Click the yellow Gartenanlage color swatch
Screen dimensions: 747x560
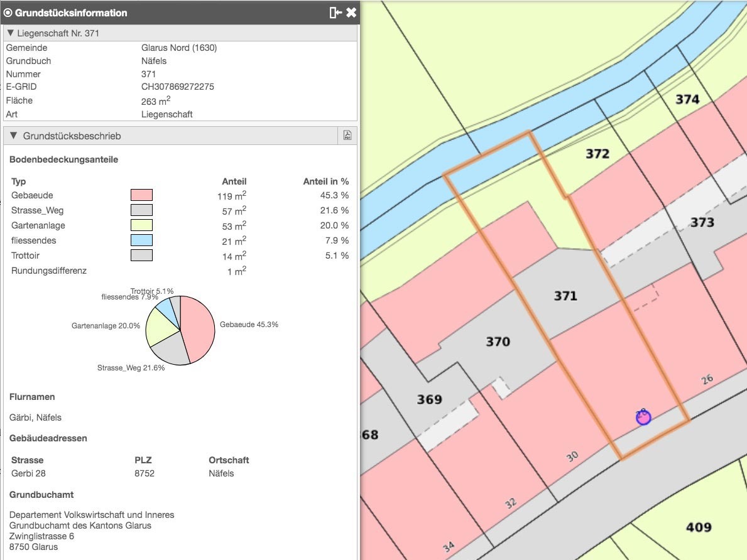pyautogui.click(x=141, y=225)
